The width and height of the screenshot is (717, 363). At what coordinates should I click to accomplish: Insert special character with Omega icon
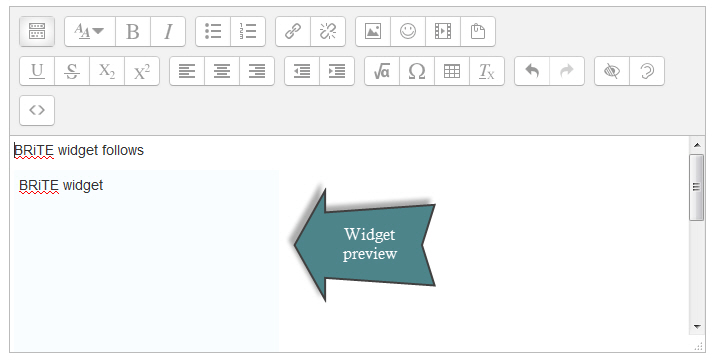(417, 71)
